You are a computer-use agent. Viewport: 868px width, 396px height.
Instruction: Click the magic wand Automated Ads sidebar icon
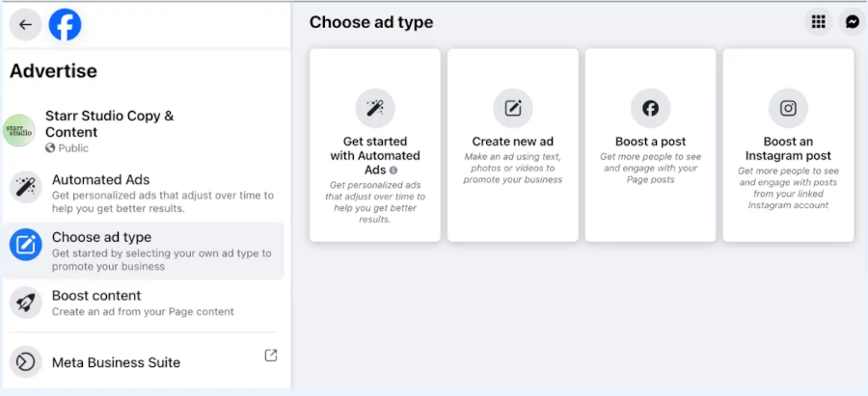pos(25,187)
